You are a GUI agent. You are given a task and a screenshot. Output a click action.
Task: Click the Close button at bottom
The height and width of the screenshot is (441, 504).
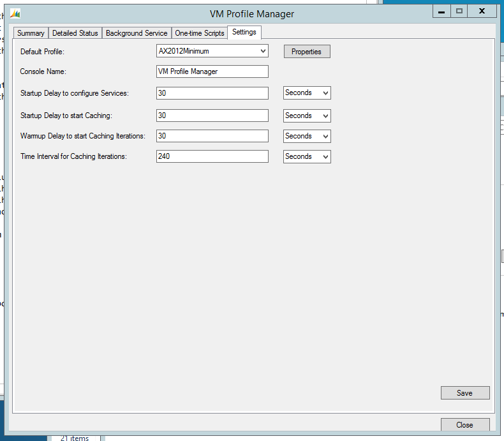pos(465,424)
